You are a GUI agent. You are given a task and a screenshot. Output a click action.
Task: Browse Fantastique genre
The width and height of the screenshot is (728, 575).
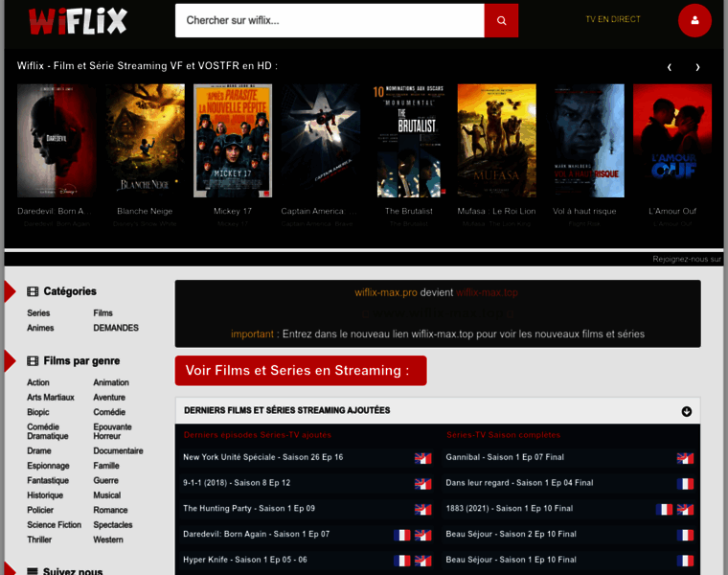point(48,481)
